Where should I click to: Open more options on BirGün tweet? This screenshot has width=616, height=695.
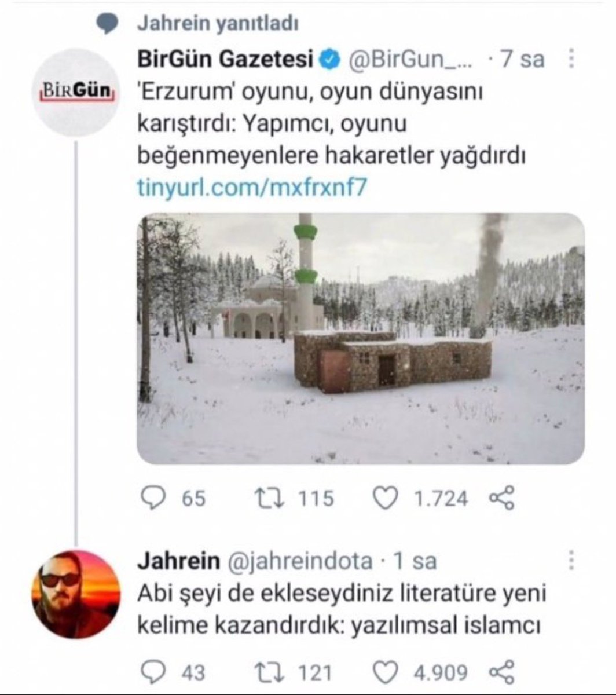(x=571, y=59)
